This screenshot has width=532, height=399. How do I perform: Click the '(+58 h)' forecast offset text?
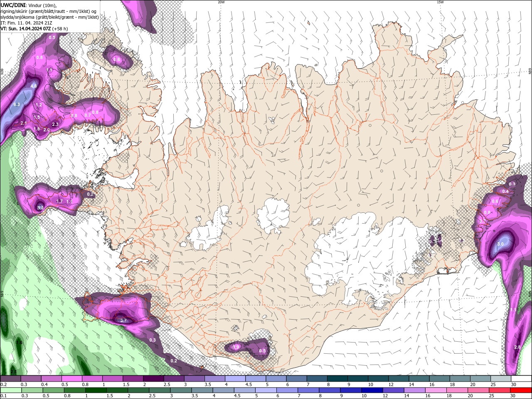pyautogui.click(x=60, y=29)
